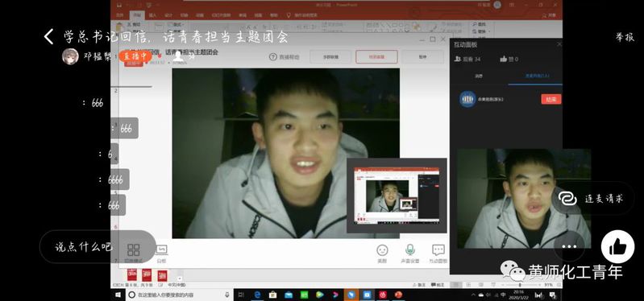This screenshot has height=301, width=644.
Task: Tap the 说点什么吧 comment input field
Action: (x=83, y=247)
